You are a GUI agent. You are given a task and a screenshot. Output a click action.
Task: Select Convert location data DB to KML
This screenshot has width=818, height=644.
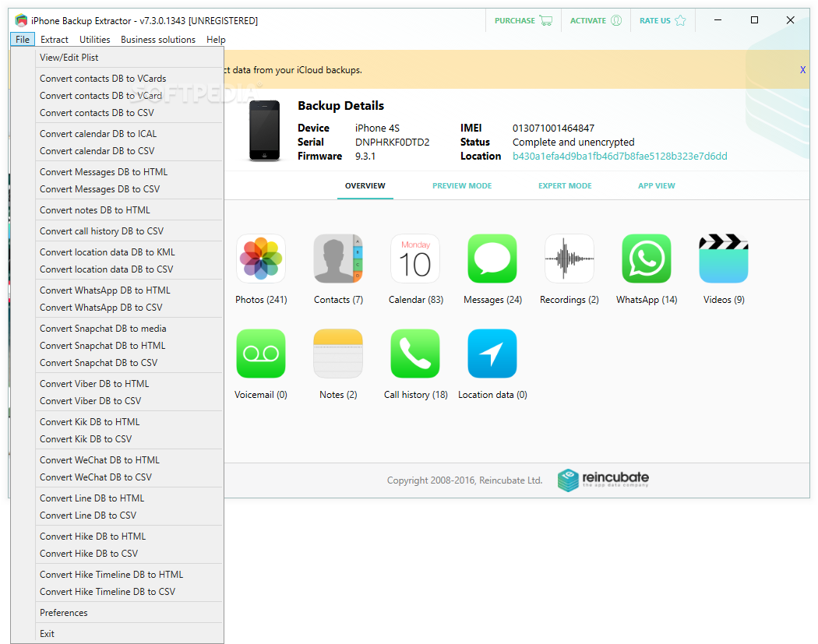(x=129, y=252)
